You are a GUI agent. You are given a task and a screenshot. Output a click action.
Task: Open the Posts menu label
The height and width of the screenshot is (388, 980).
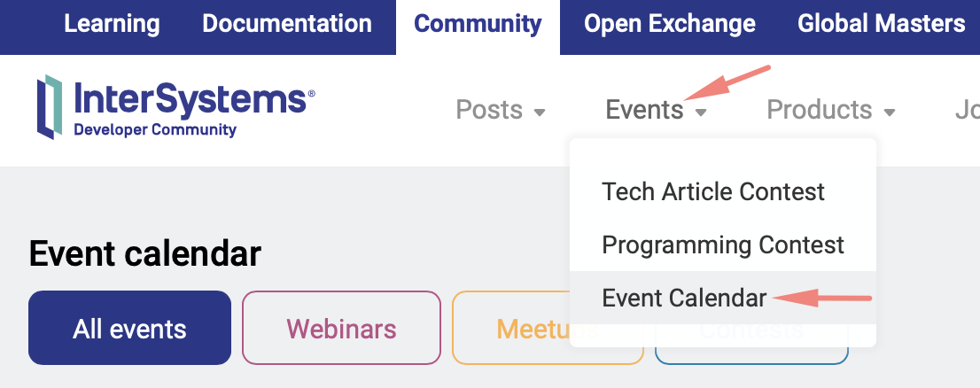pyautogui.click(x=488, y=110)
